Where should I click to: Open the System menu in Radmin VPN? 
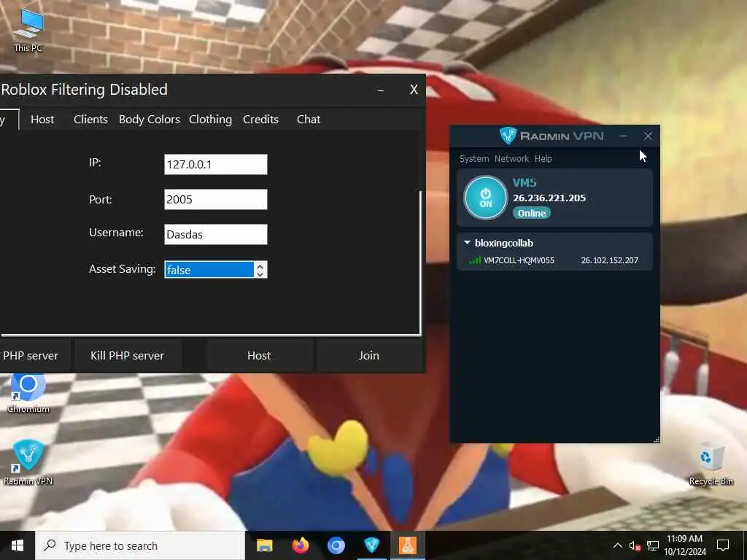coord(474,158)
